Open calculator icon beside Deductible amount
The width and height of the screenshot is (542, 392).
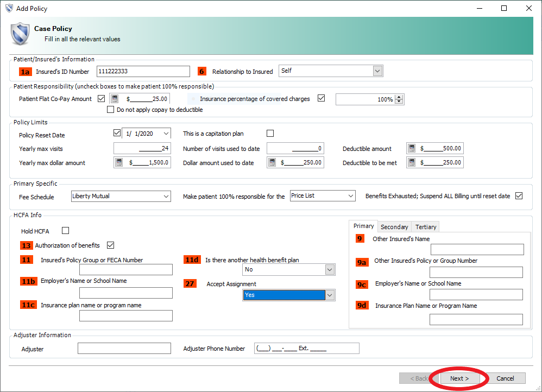click(x=412, y=149)
